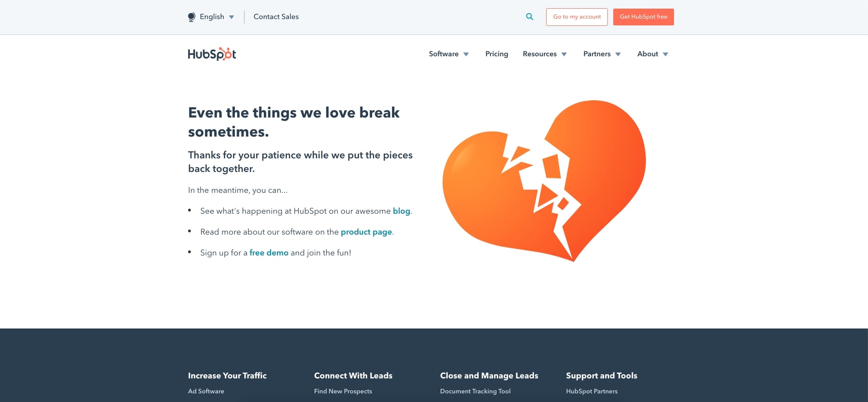868x402 pixels.
Task: Open Document Tracking Tool footer link
Action: pos(475,391)
